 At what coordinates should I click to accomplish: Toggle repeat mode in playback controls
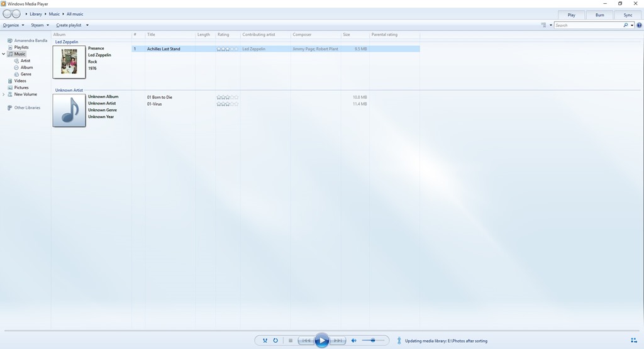[275, 340]
